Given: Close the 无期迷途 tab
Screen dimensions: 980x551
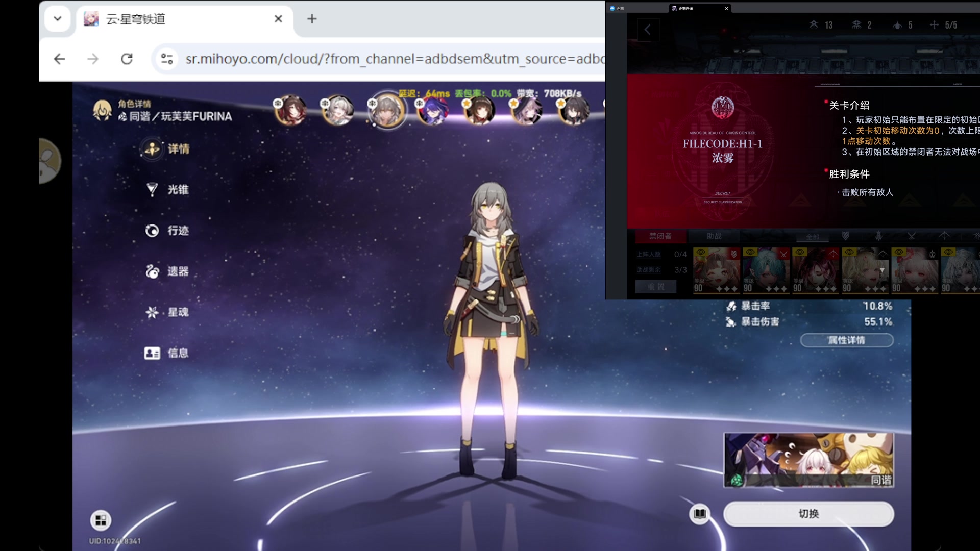Looking at the screenshot, I should click(726, 8).
